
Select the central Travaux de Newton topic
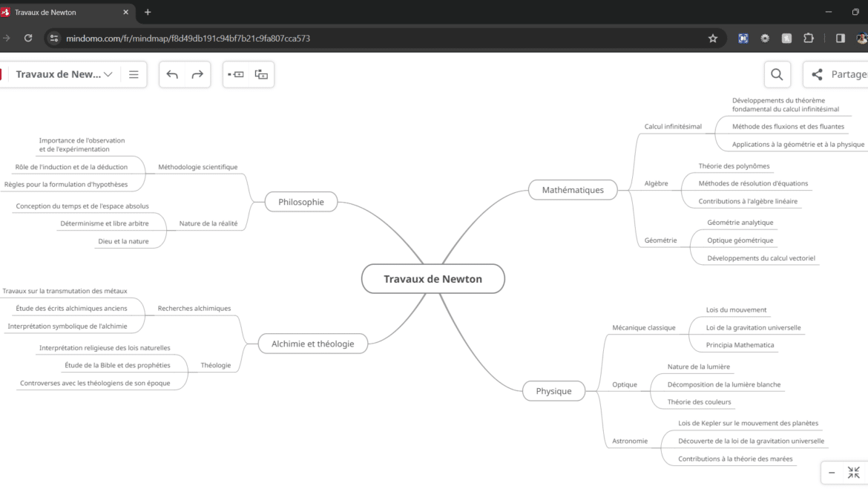click(433, 279)
